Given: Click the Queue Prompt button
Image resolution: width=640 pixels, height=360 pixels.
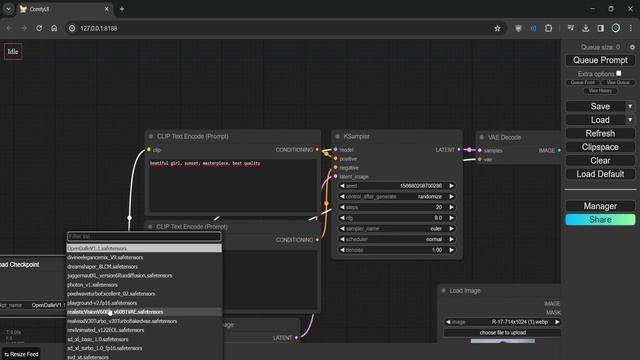Looking at the screenshot, I should pos(600,60).
